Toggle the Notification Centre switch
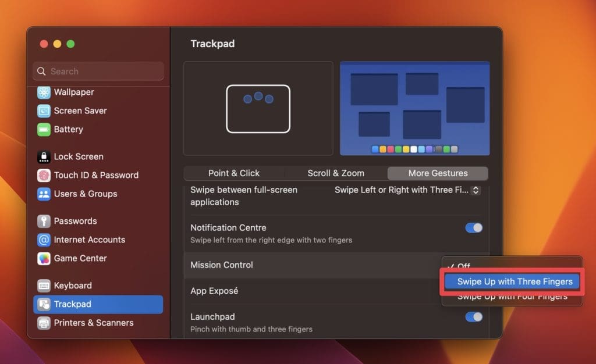This screenshot has width=596, height=364. point(474,228)
